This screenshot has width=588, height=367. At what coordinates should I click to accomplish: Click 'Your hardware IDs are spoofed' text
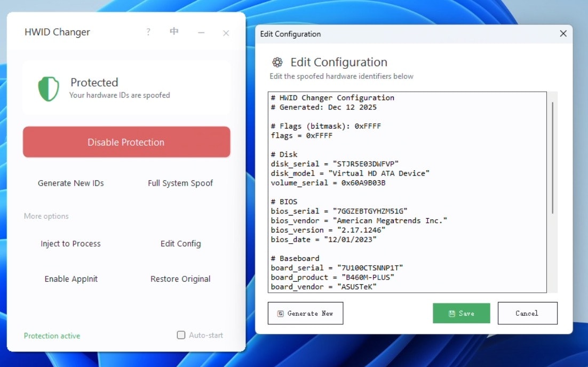120,95
